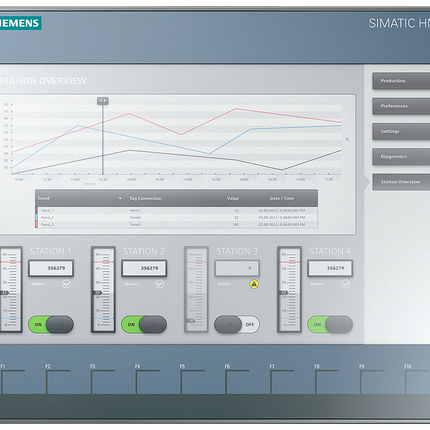
Task: Open the Production menu button
Action: (401, 81)
